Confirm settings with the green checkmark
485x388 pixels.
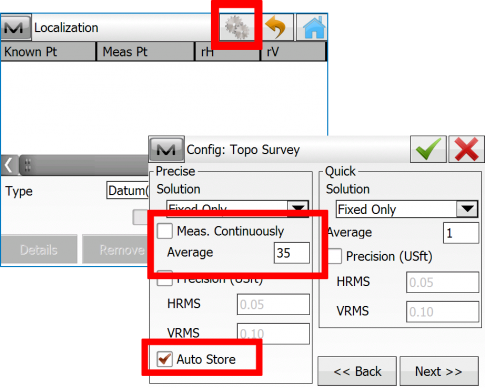(x=428, y=149)
